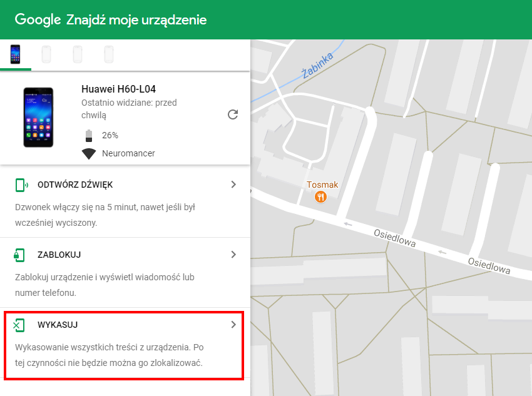
Task: Click the Dzwonek włączy się description
Action: point(105,215)
